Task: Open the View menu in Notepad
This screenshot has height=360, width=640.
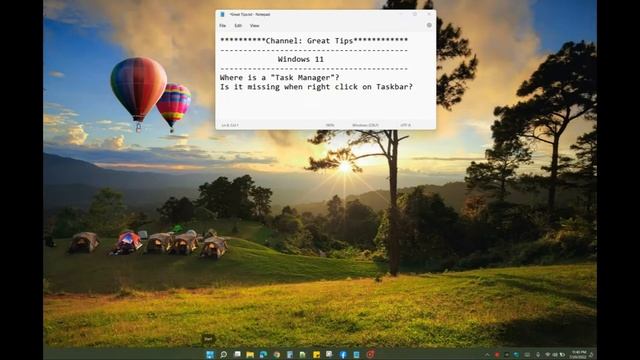Action: pos(254,25)
